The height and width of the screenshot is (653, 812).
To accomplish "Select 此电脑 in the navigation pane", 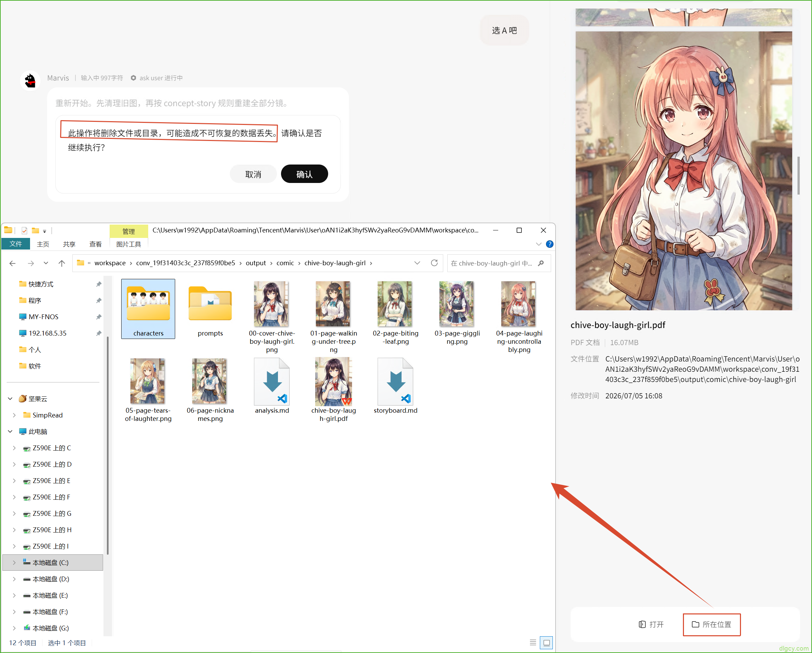I will pyautogui.click(x=38, y=431).
